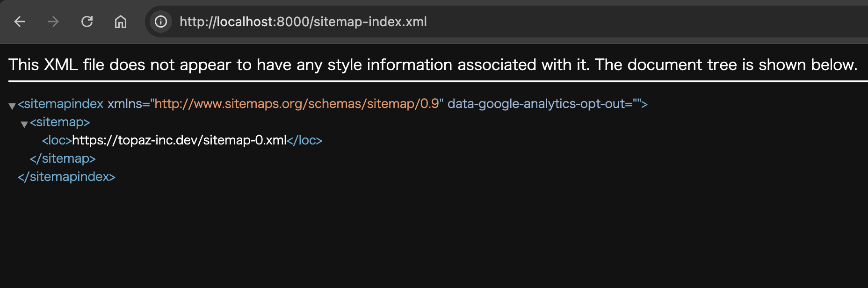868x288 pixels.
Task: Click the forward navigation arrow
Action: [x=53, y=22]
